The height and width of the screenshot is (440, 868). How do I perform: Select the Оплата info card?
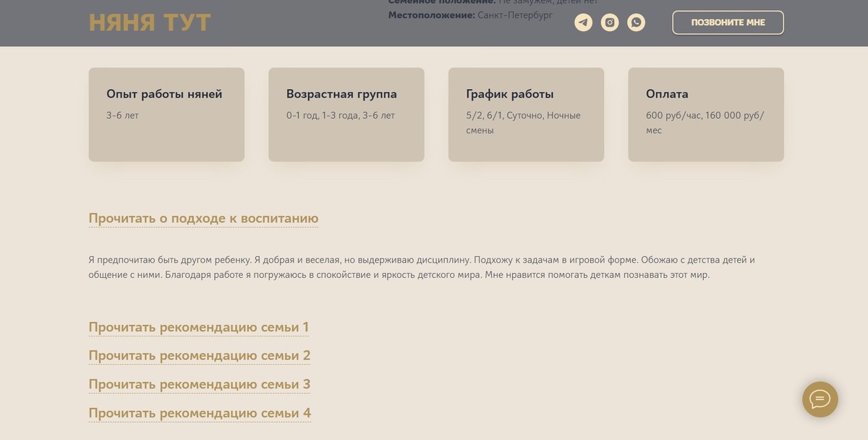click(705, 114)
